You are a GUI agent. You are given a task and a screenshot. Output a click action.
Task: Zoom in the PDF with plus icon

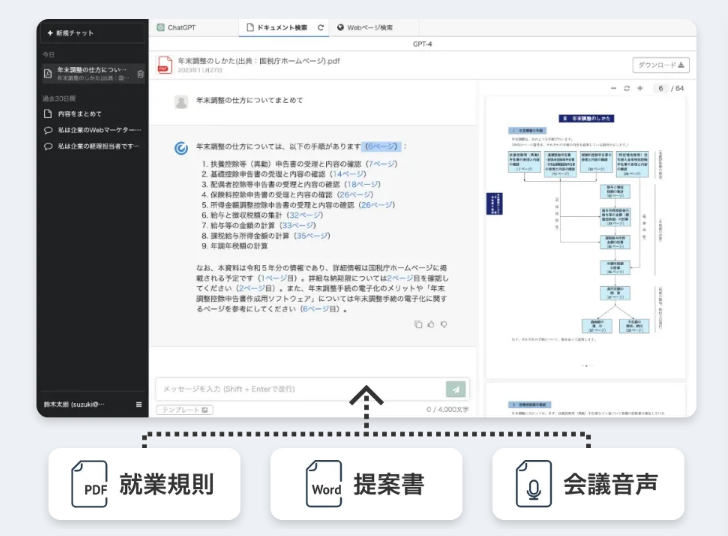click(x=640, y=88)
